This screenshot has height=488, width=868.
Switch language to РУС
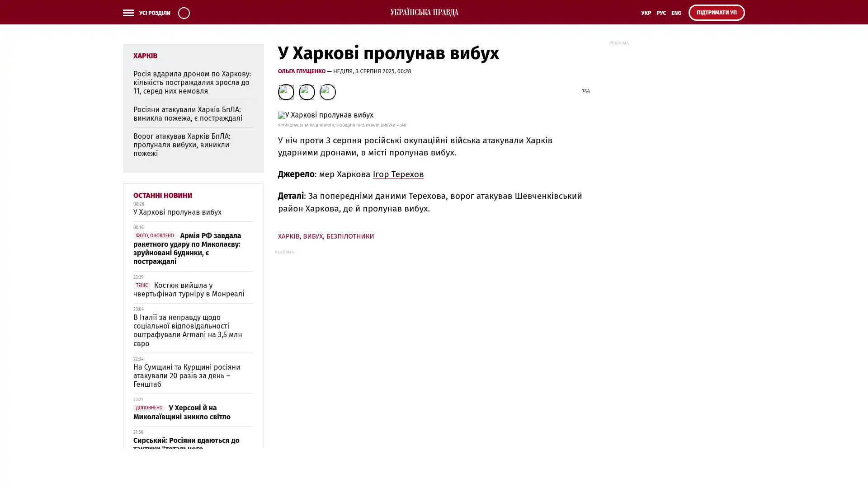pyautogui.click(x=661, y=13)
